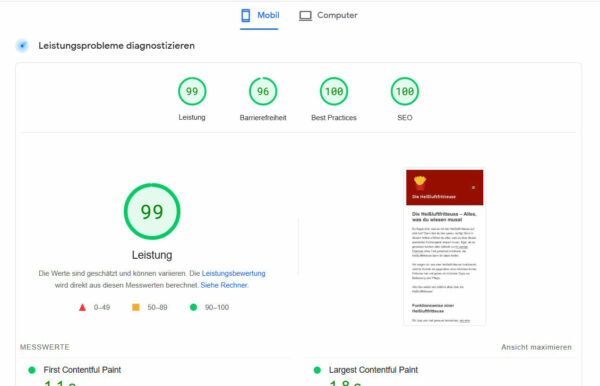Click the laptop computer icon
This screenshot has width=600, height=386.
coord(305,16)
